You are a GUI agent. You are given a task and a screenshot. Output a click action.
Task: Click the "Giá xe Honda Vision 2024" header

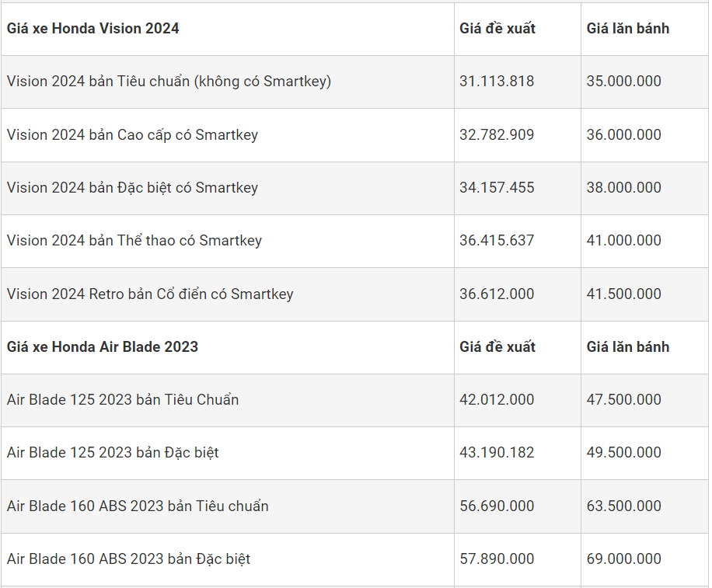pos(93,29)
